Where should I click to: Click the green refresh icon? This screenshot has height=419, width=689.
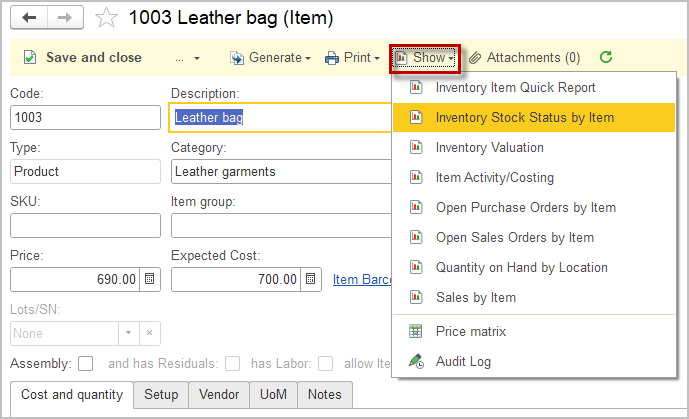click(x=605, y=58)
